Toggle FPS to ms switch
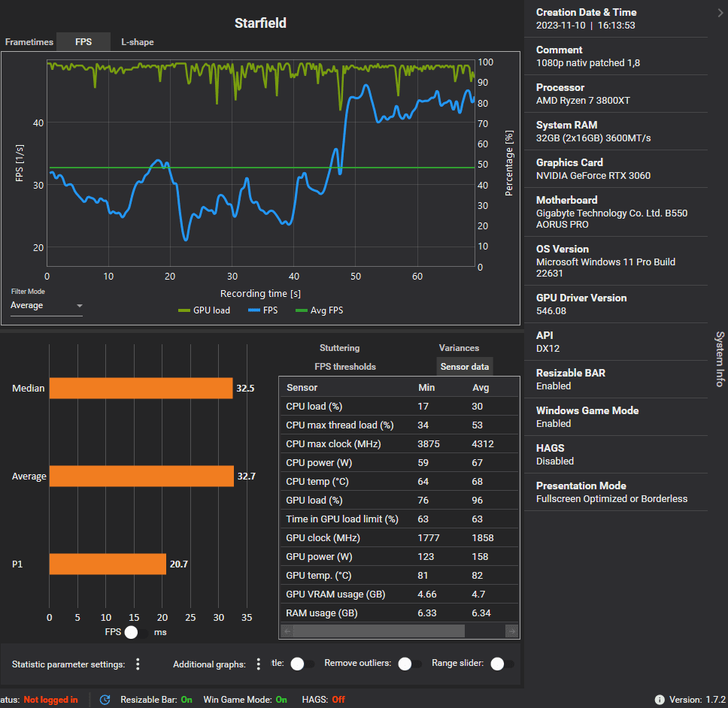The width and height of the screenshot is (728, 708). [x=137, y=632]
